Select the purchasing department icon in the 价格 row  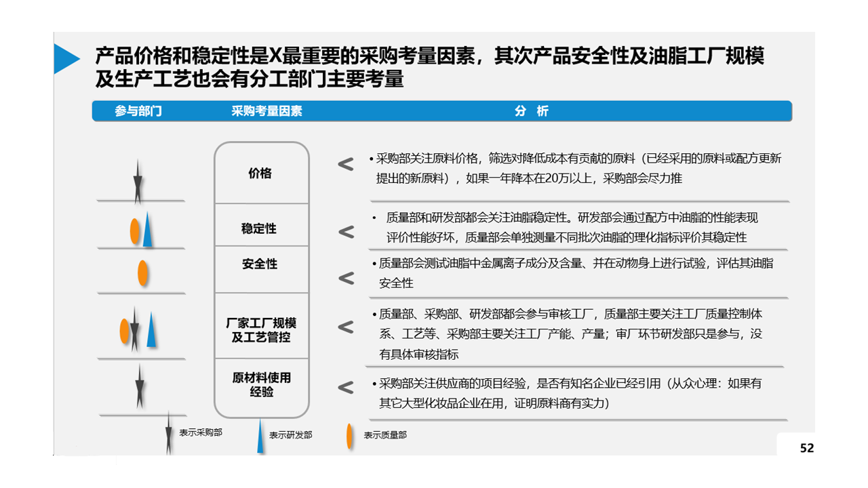click(138, 182)
